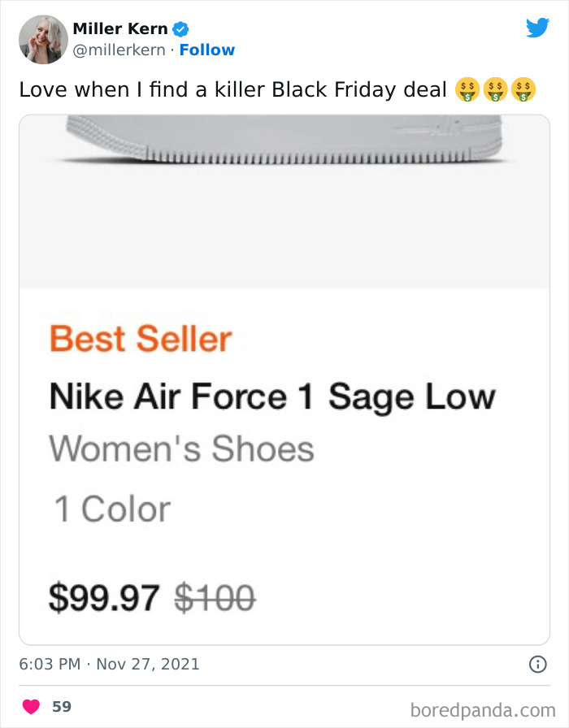569x728 pixels.
Task: Click the crossed-out $100 price
Action: 215,600
